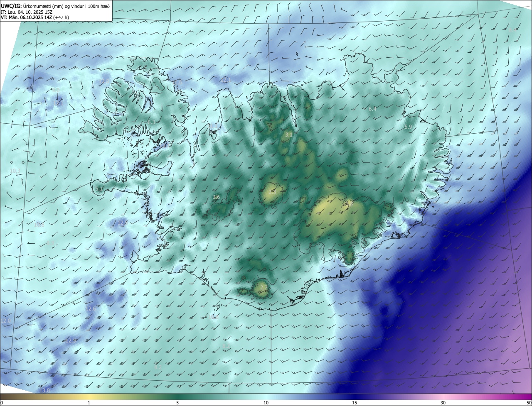
Task: Click the 5.1 value label on the map
Action: tap(99, 189)
